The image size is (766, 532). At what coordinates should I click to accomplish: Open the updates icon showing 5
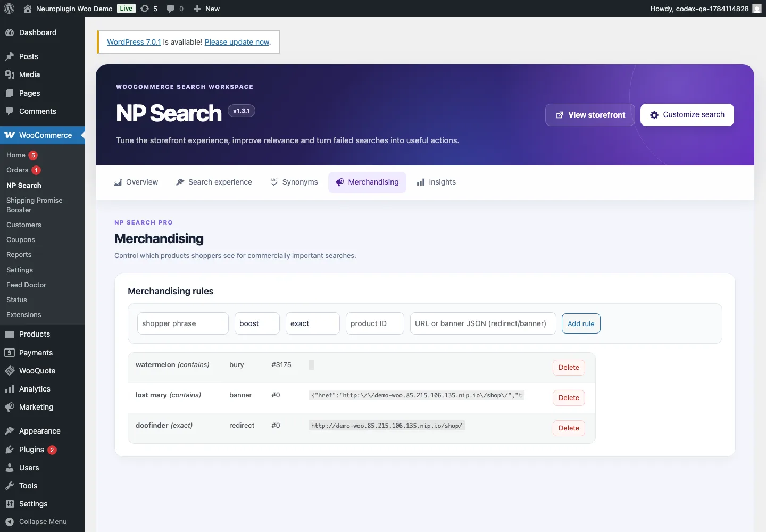tap(145, 9)
